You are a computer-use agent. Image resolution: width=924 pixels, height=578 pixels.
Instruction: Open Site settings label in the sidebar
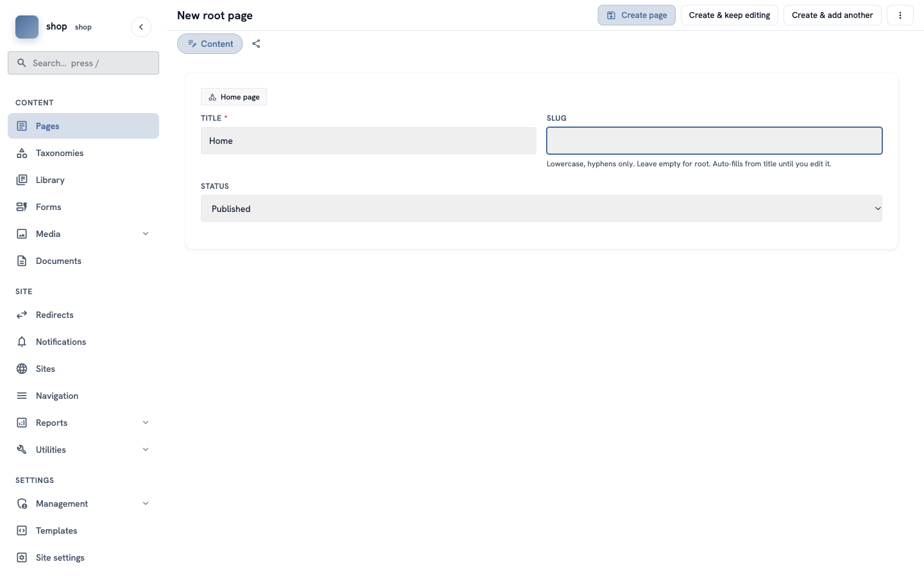coord(60,557)
